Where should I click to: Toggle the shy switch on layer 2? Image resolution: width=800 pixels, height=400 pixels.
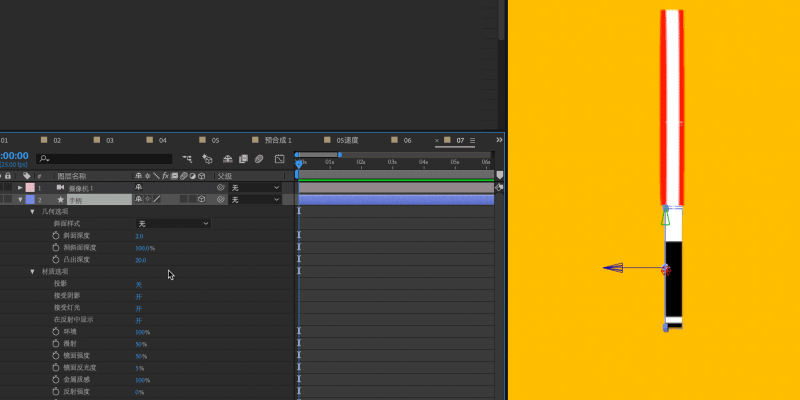(x=139, y=199)
